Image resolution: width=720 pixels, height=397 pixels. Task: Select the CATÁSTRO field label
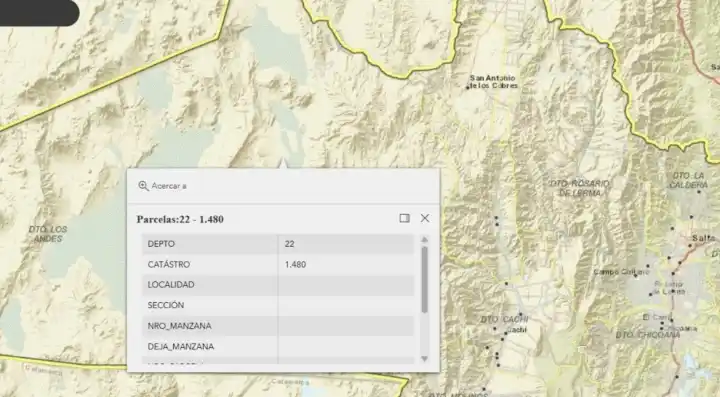(x=169, y=264)
